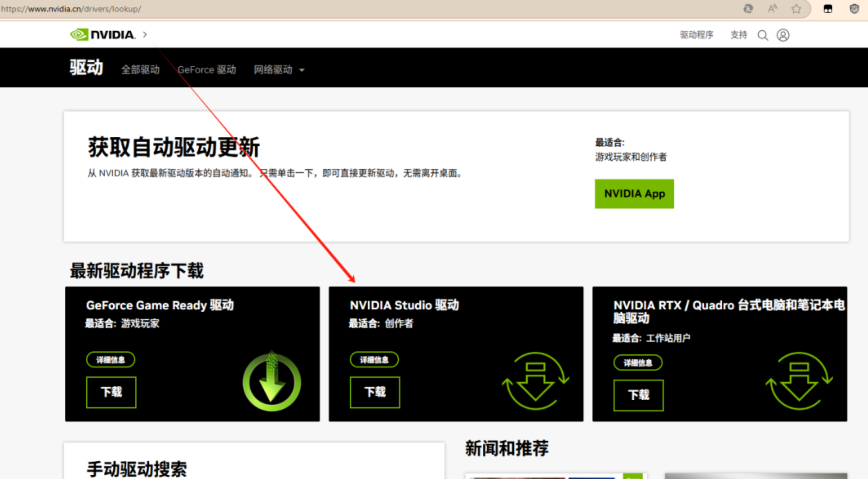This screenshot has height=479, width=868.
Task: Click the browser refresh sync icon
Action: [x=748, y=9]
